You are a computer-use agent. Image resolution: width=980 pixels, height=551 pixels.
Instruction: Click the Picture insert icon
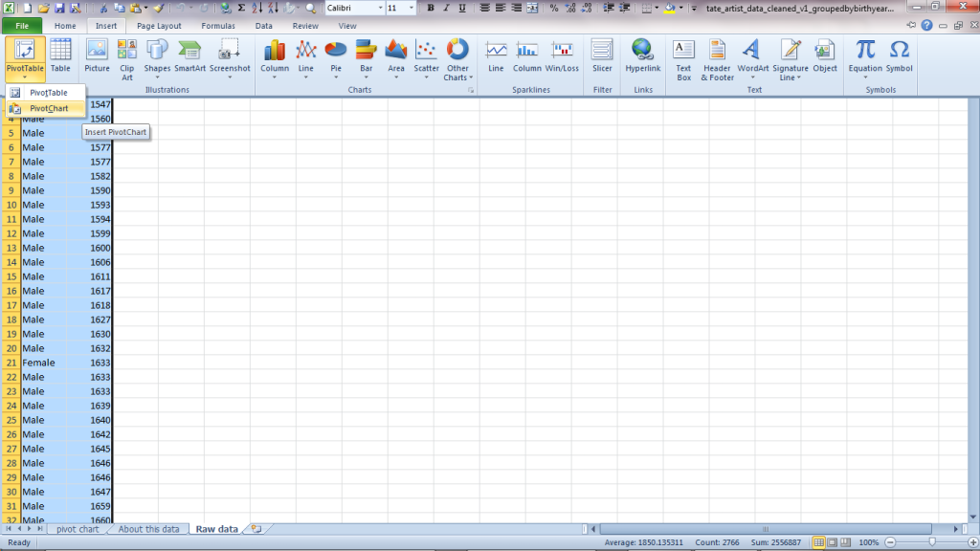pyautogui.click(x=97, y=55)
